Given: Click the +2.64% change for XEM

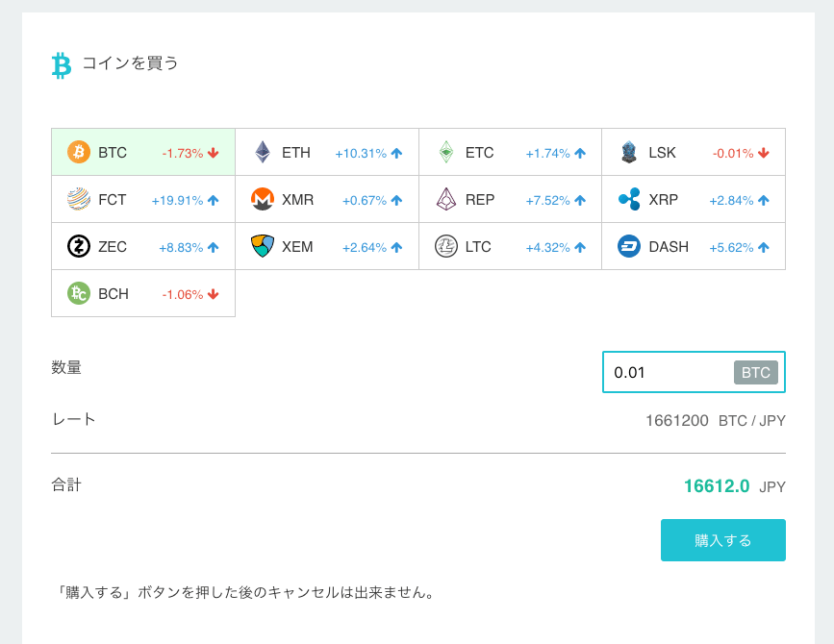Looking at the screenshot, I should tap(365, 248).
